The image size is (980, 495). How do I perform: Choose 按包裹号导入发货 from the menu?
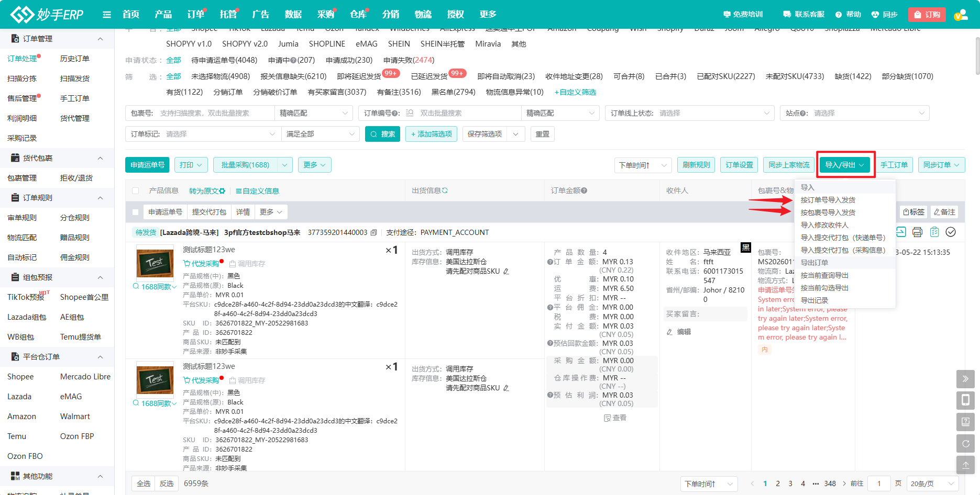tap(828, 212)
